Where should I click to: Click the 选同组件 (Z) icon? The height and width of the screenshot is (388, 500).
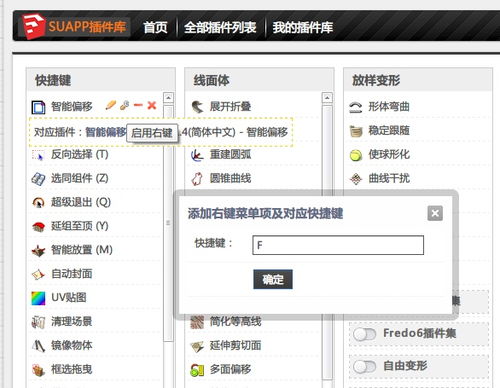click(38, 179)
